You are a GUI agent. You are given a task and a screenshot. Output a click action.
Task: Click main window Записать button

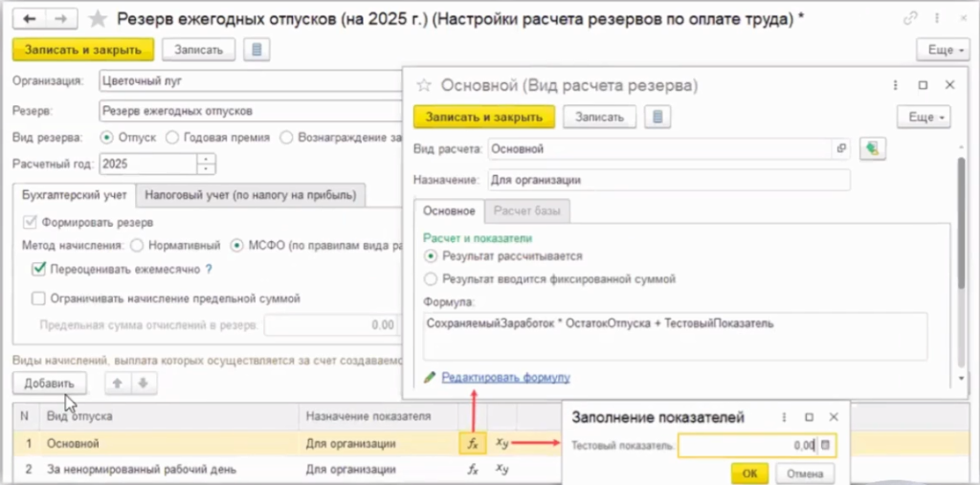[199, 50]
